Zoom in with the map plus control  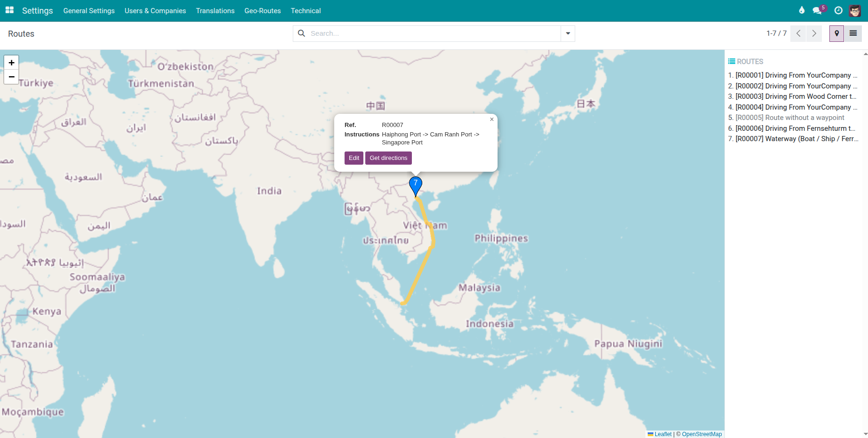(11, 62)
